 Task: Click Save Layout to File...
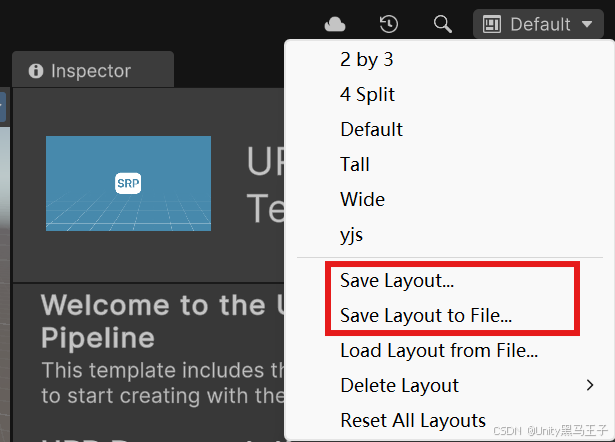tap(449, 316)
